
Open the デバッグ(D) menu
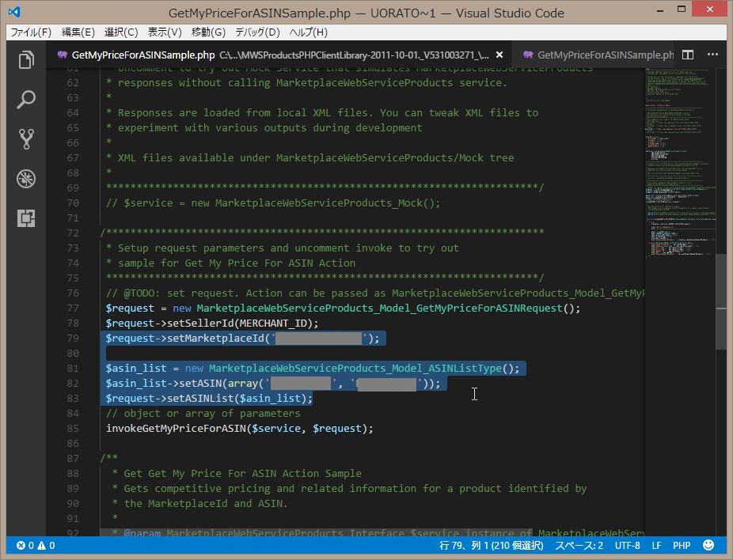tap(257, 32)
